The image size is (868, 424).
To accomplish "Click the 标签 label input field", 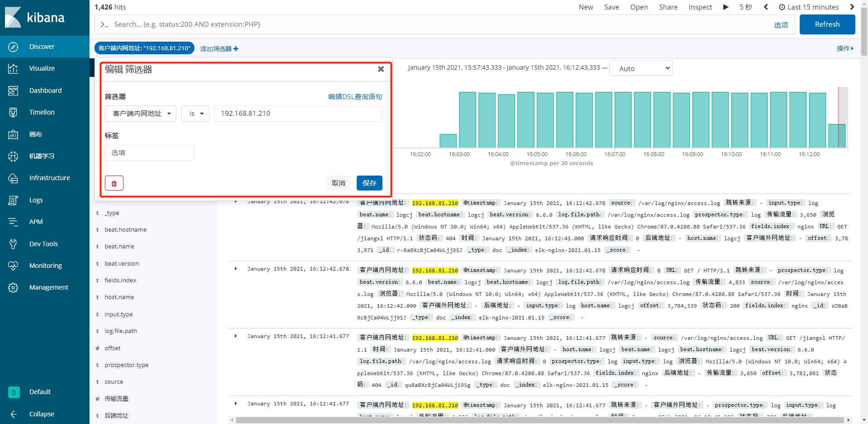I will 150,153.
